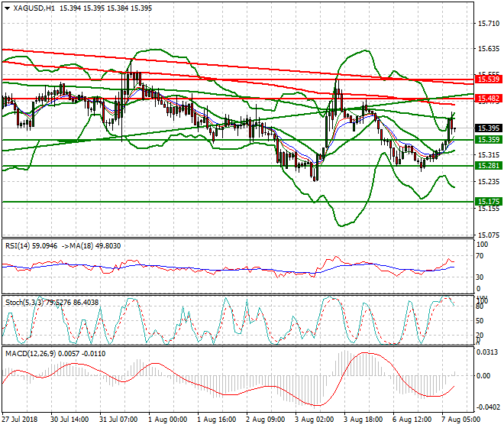
Task: Click the MACD scale value -0.0402
Action: 488,407
